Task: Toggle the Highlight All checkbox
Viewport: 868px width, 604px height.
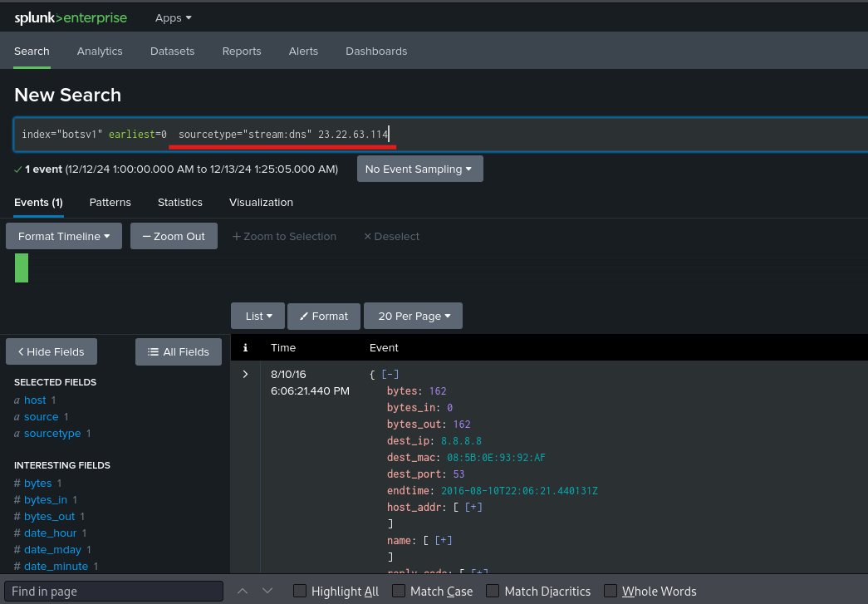Action: (x=300, y=592)
